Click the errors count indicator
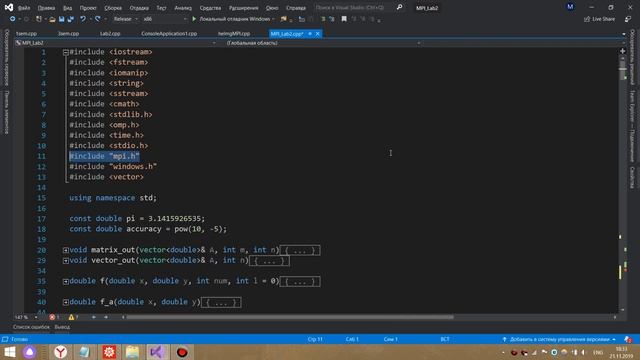The width and height of the screenshot is (640, 360). (x=54, y=317)
